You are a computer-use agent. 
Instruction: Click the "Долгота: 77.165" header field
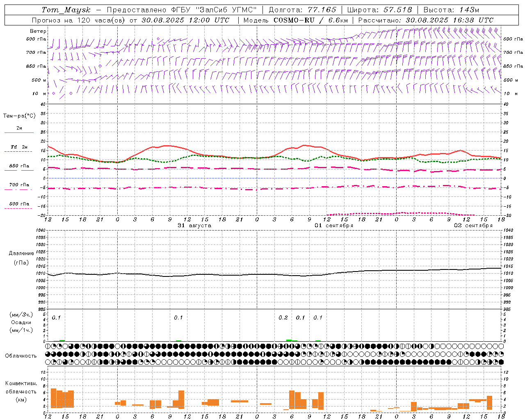pyautogui.click(x=302, y=10)
